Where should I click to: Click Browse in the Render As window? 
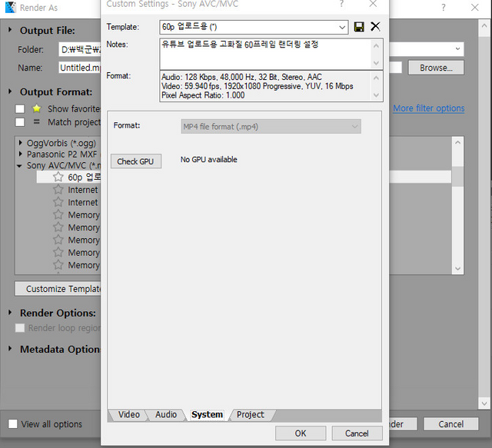[436, 68]
